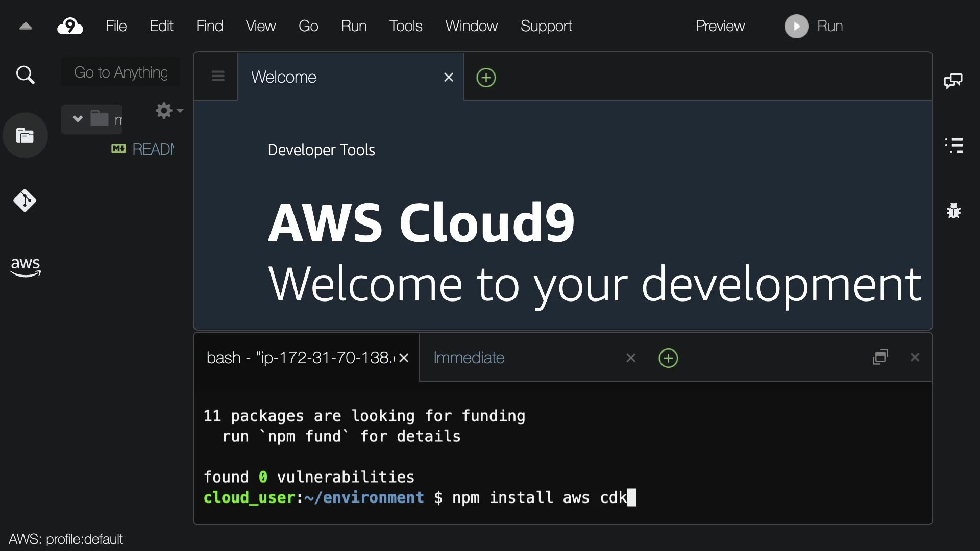This screenshot has width=980, height=551.
Task: Open the README markdown file
Action: 152,149
